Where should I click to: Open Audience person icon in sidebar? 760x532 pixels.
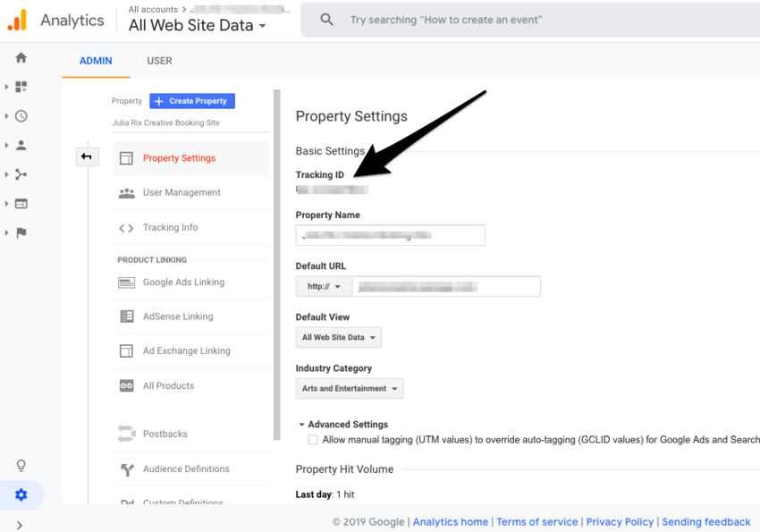click(x=21, y=145)
